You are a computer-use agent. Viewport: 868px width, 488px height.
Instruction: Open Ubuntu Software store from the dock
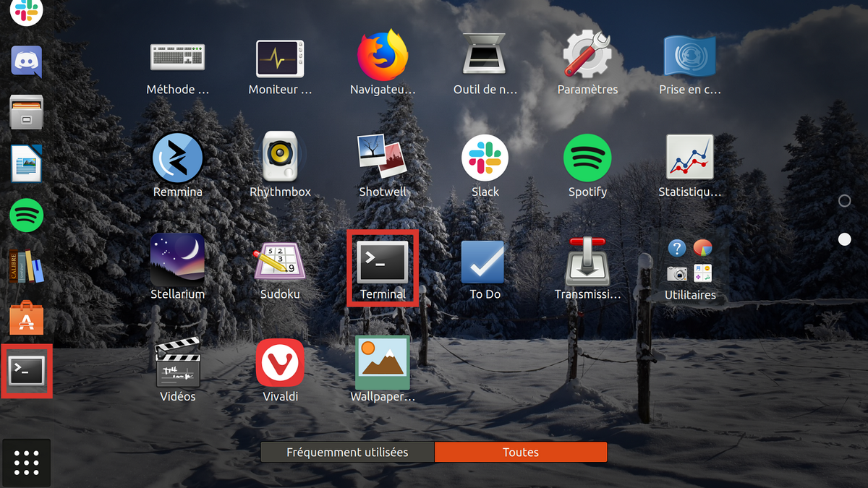(27, 318)
